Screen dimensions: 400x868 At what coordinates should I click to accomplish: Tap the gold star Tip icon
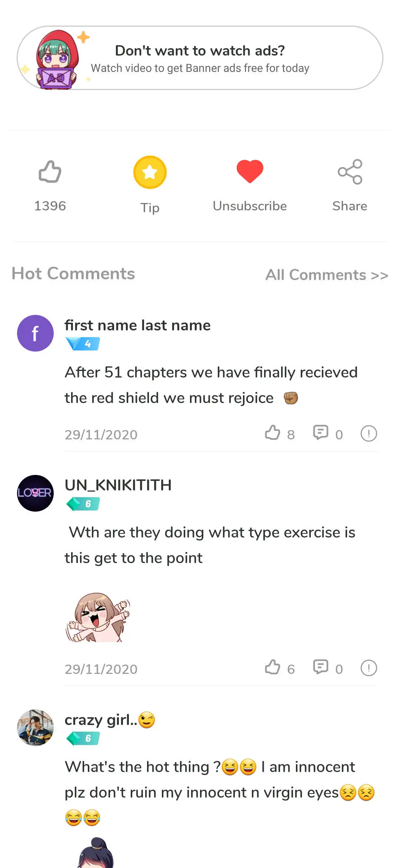point(150,172)
